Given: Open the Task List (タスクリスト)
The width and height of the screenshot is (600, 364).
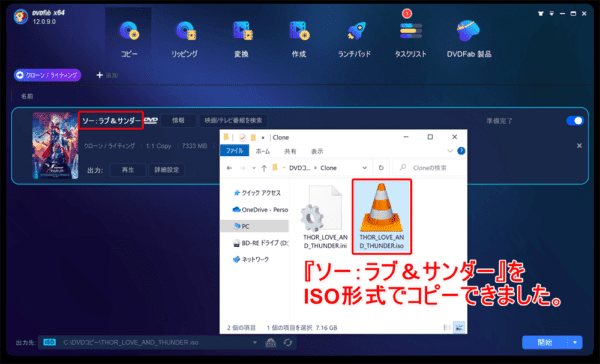Looking at the screenshot, I should [411, 39].
